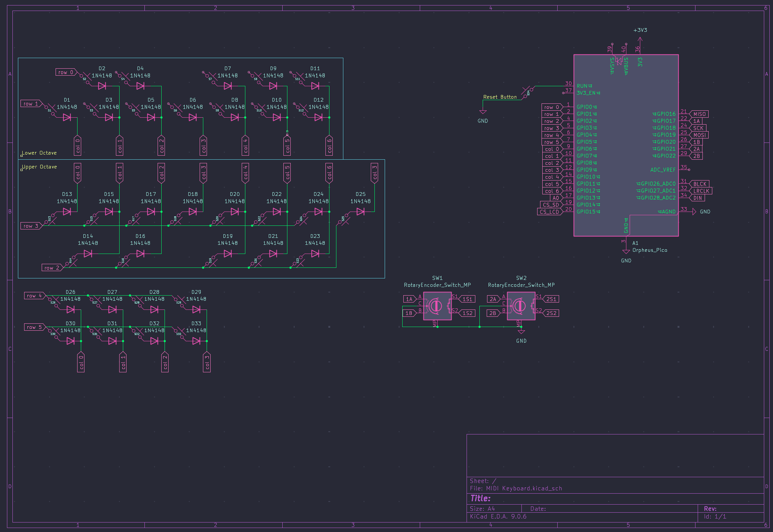This screenshot has width=773, height=532.
Task: Click the 1S1 label on SW1
Action: click(467, 299)
